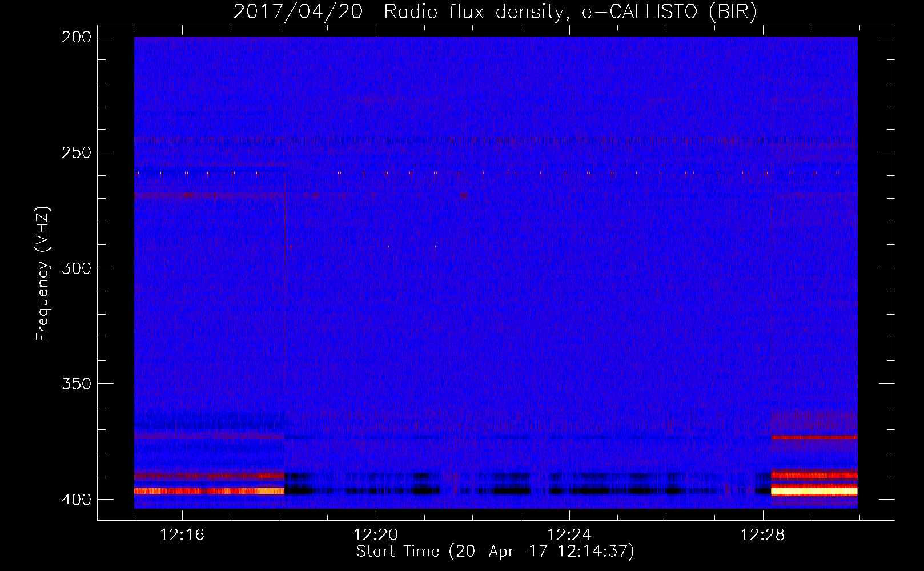Click the 200 frequency tick label

point(77,37)
